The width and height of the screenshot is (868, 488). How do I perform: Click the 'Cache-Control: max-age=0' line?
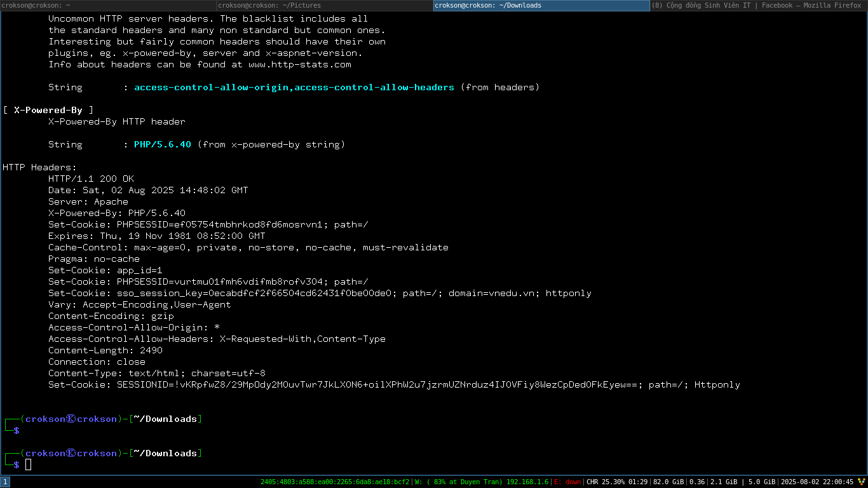pos(248,247)
